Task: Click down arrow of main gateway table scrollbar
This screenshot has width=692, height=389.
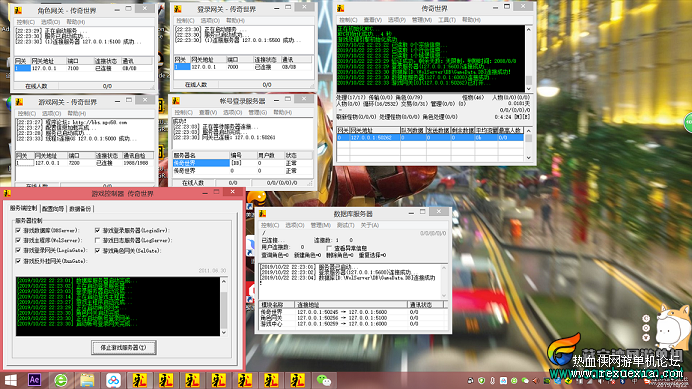Action: tap(528, 157)
